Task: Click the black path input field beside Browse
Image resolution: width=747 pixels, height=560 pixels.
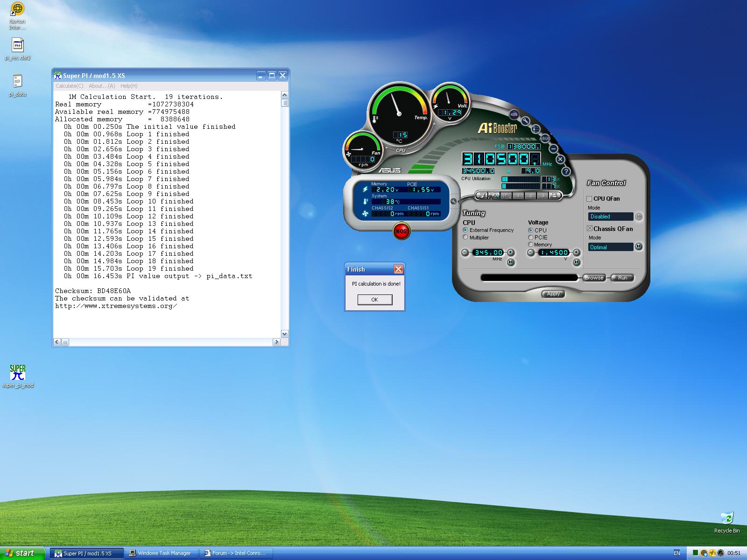Action: (529, 278)
